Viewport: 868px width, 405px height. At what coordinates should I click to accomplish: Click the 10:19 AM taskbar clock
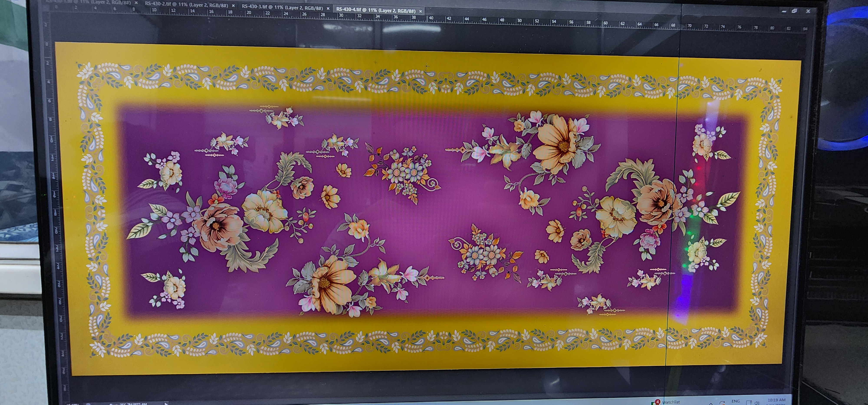pos(776,400)
